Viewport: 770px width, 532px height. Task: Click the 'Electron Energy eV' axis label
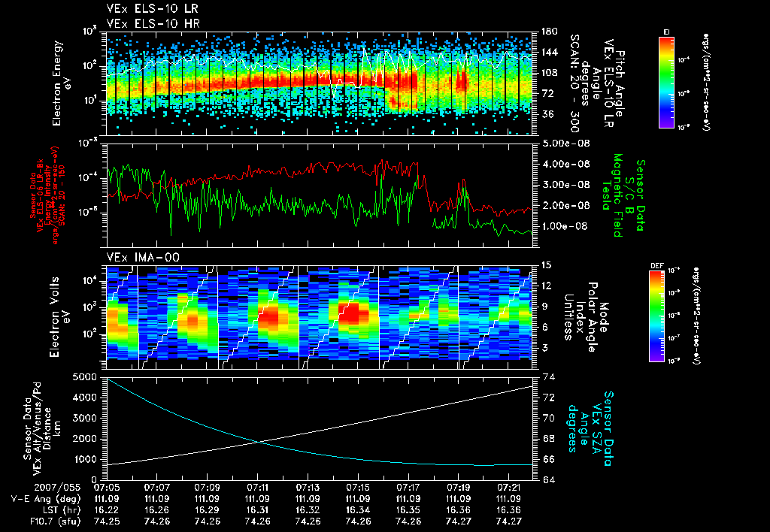pos(62,83)
